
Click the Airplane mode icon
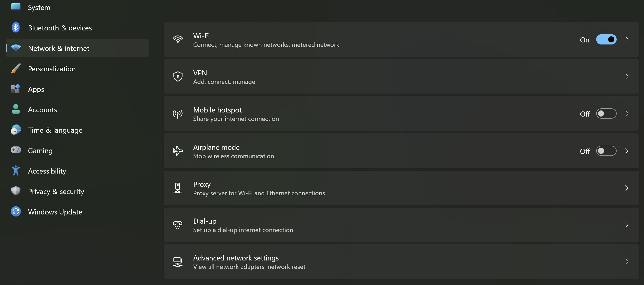point(177,151)
